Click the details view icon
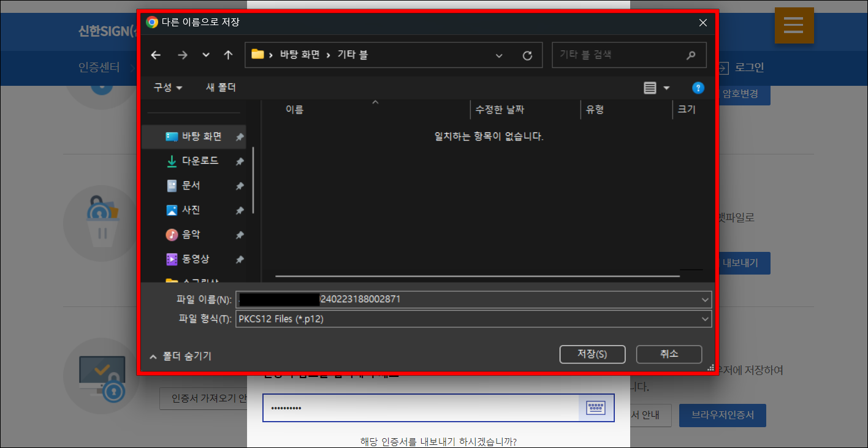The image size is (868, 448). point(650,88)
